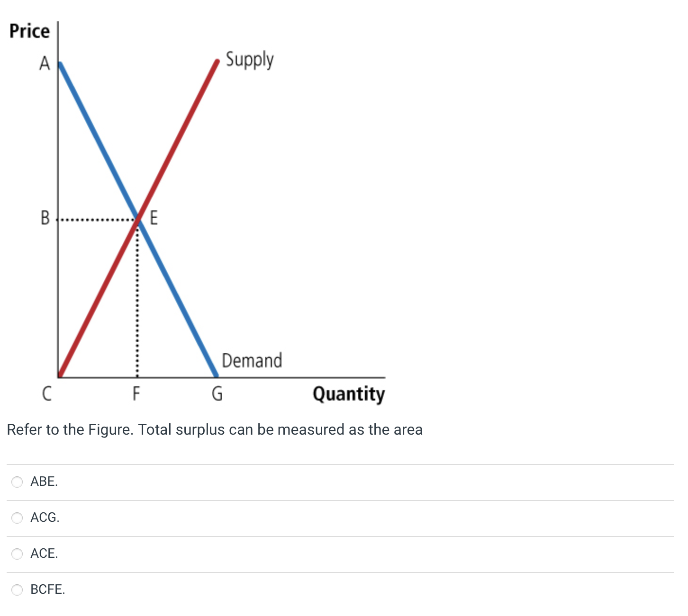Click the Supply label on the graph
688x616 pixels.
[250, 60]
